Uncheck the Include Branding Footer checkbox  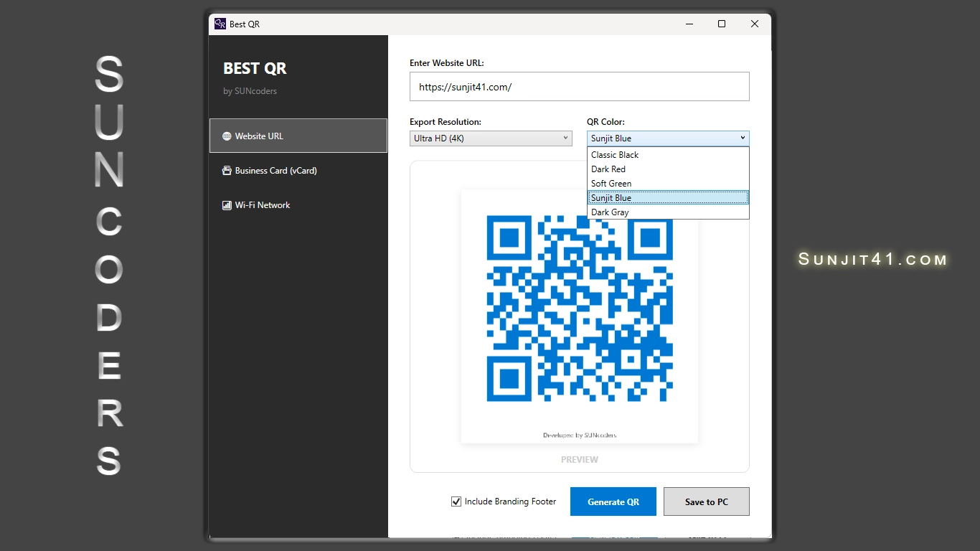coord(456,501)
